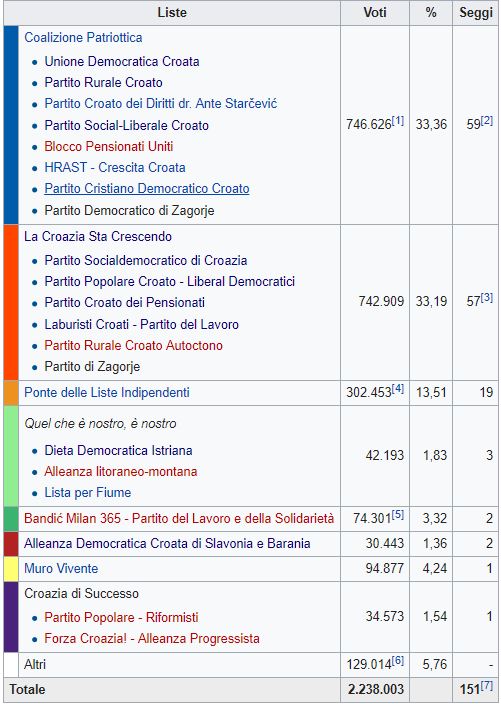The width and height of the screenshot is (501, 704).
Task: Open the red link Partito Popolare - Riformisti
Action: (x=121, y=617)
